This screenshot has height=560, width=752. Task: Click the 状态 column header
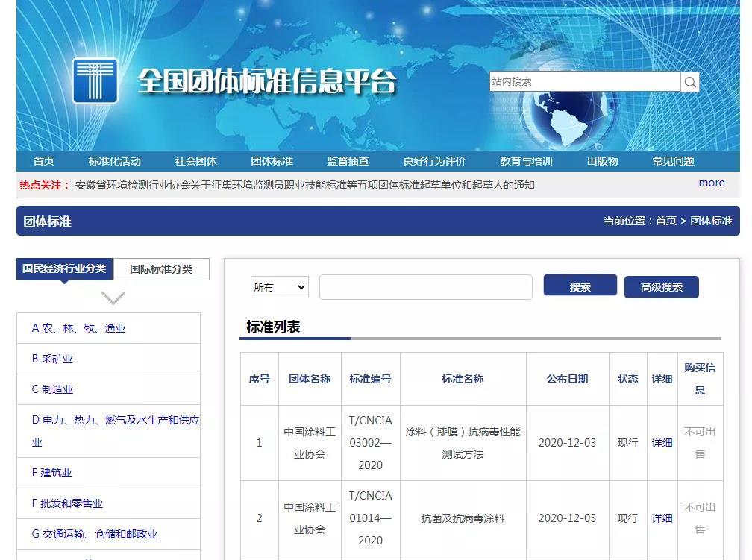click(628, 379)
